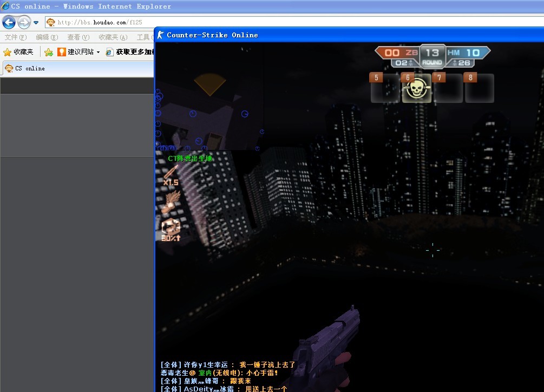Click the skull icon in slot 6

click(416, 89)
